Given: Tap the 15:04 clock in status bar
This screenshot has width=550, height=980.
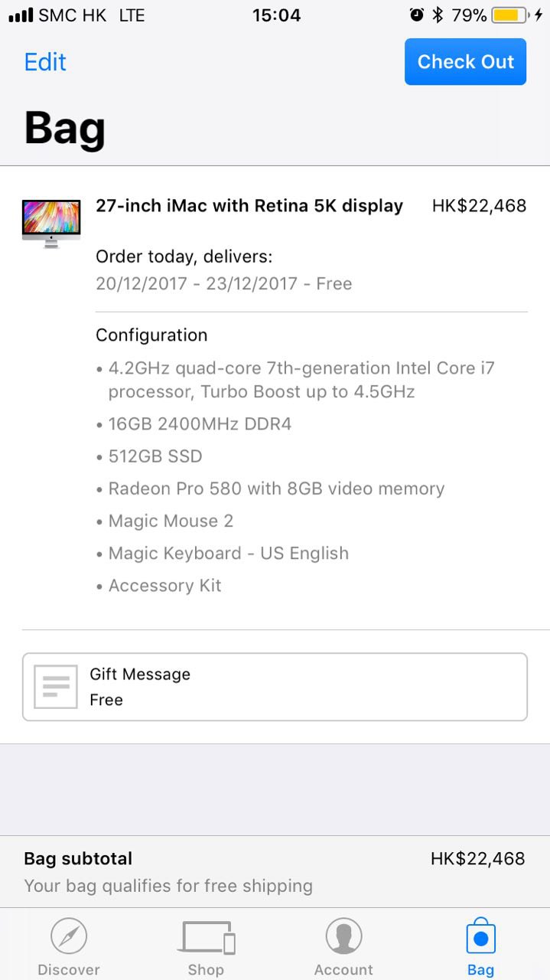Looking at the screenshot, I should click(x=276, y=15).
